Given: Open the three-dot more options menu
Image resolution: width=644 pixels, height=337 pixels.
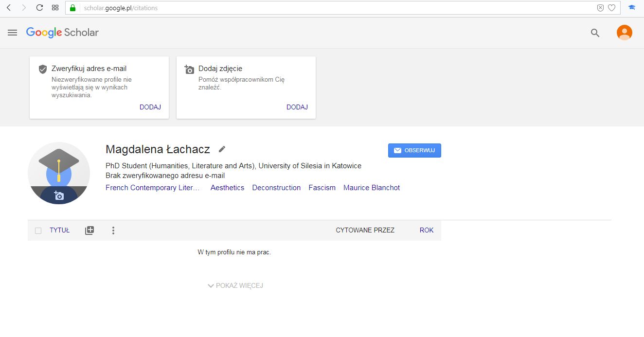Looking at the screenshot, I should [113, 231].
